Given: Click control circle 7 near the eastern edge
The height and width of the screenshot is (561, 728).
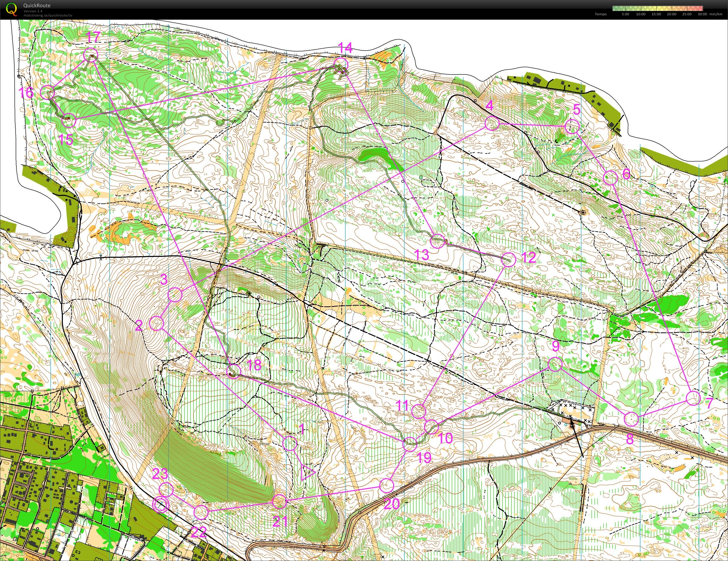Looking at the screenshot, I should [x=693, y=398].
